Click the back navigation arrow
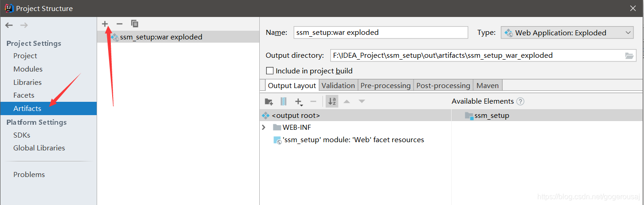This screenshot has width=644, height=205. point(9,25)
